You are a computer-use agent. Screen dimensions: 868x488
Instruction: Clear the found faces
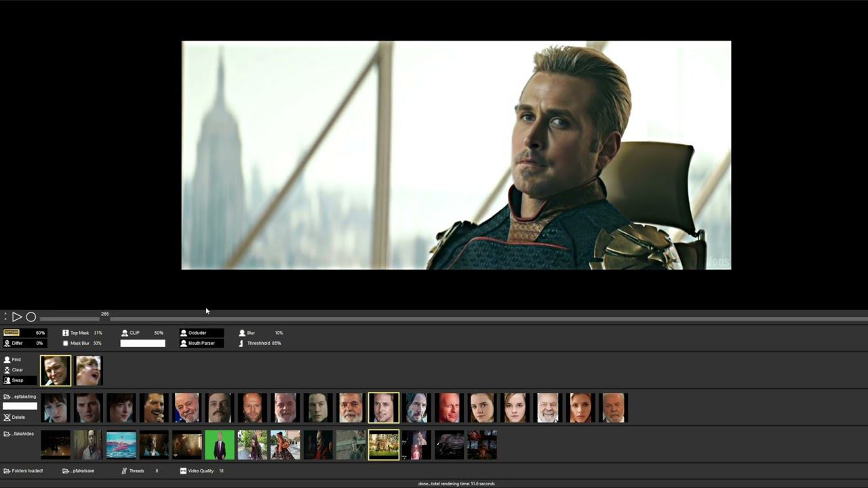pyautogui.click(x=14, y=370)
